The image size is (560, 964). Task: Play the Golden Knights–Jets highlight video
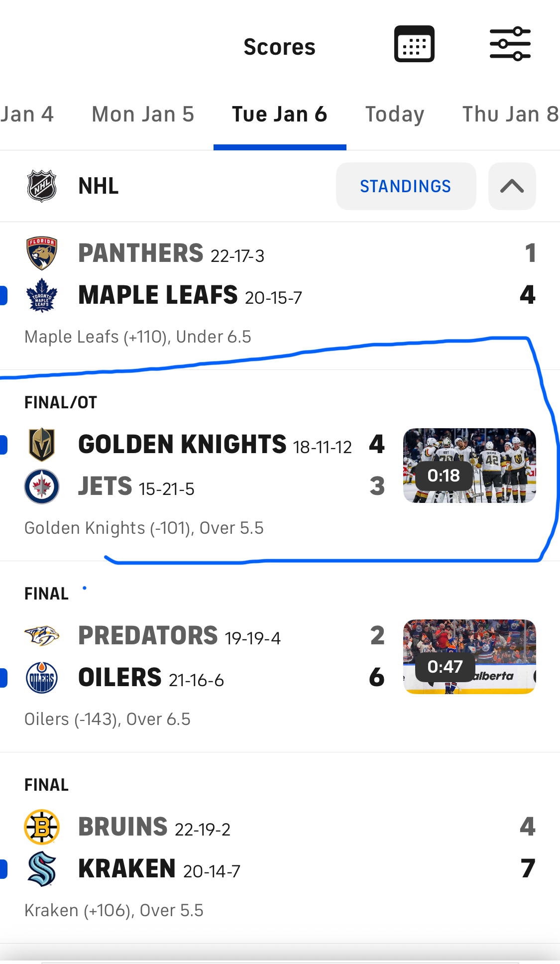coord(469,466)
